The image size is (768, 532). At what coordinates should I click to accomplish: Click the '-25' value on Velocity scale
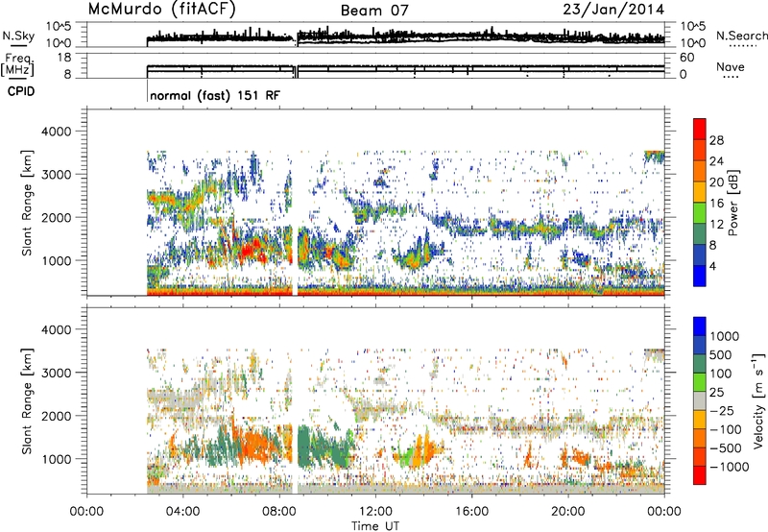click(722, 411)
